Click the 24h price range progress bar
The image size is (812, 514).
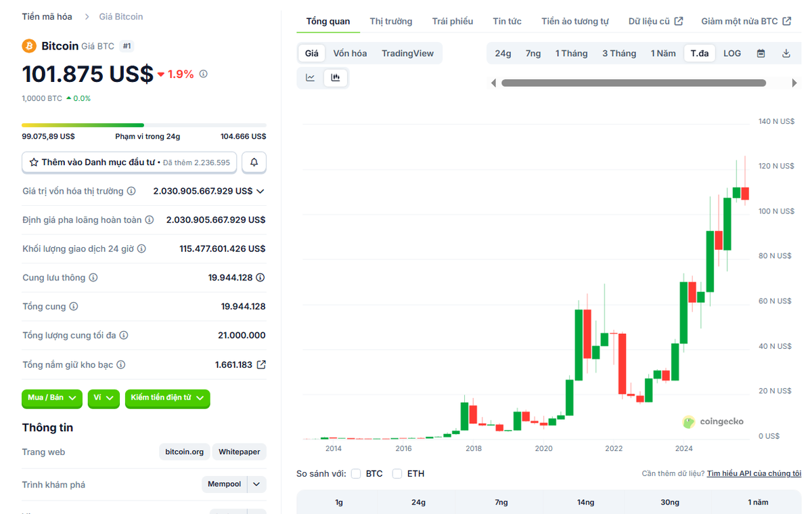[x=144, y=125]
